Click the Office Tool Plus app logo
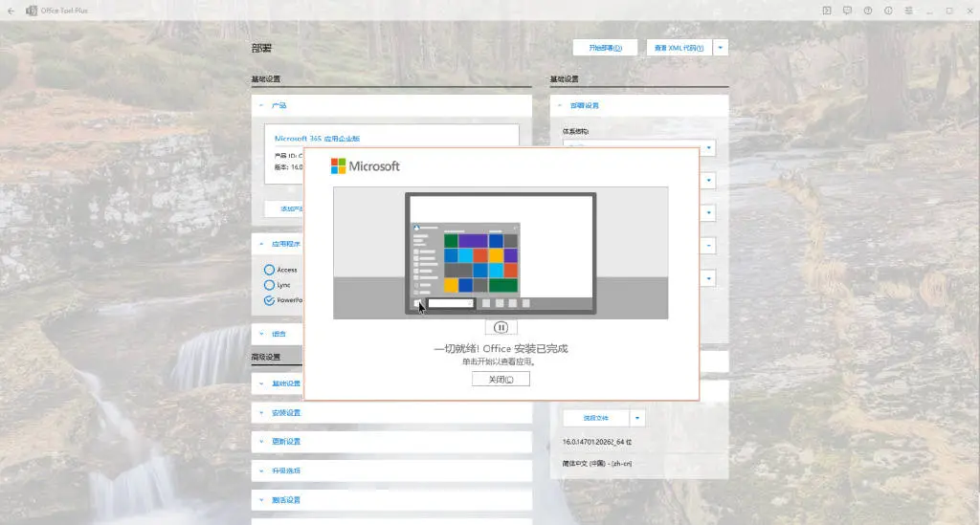The height and width of the screenshot is (525, 980). coord(32,11)
